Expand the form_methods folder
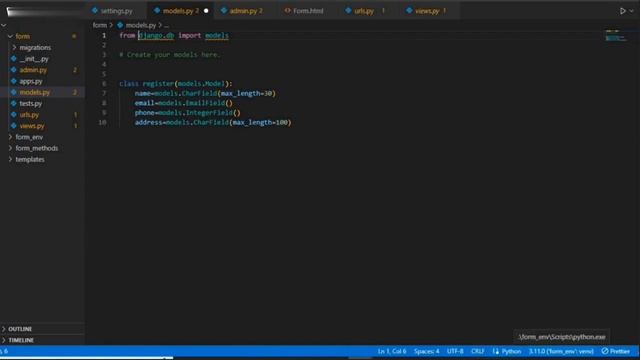This screenshot has height=360, width=640. tap(36, 148)
